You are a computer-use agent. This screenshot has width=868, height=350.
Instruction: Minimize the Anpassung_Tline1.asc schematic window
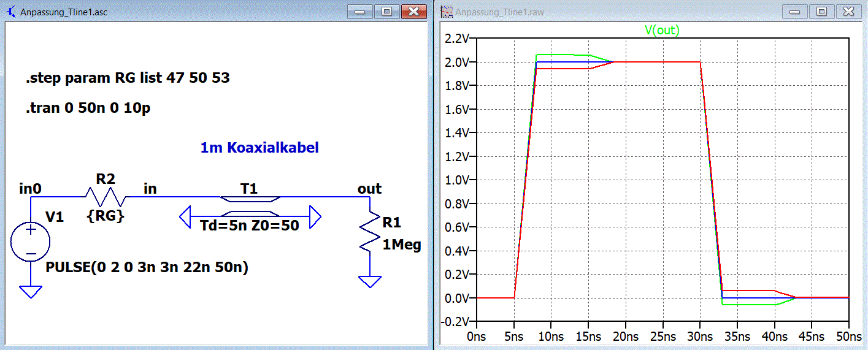361,12
